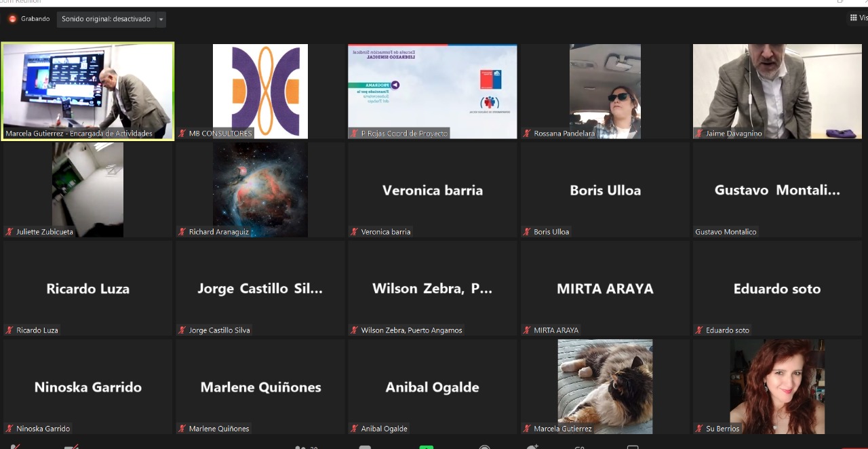
Task: Select Richard Aranaguiz's nebula picture tile
Action: (x=260, y=189)
